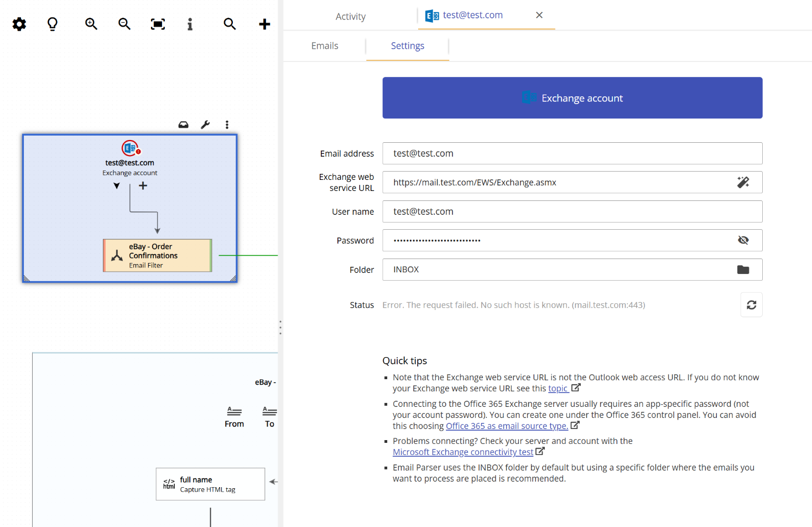Zoom out of the flow diagram
The image size is (812, 527).
(x=124, y=24)
